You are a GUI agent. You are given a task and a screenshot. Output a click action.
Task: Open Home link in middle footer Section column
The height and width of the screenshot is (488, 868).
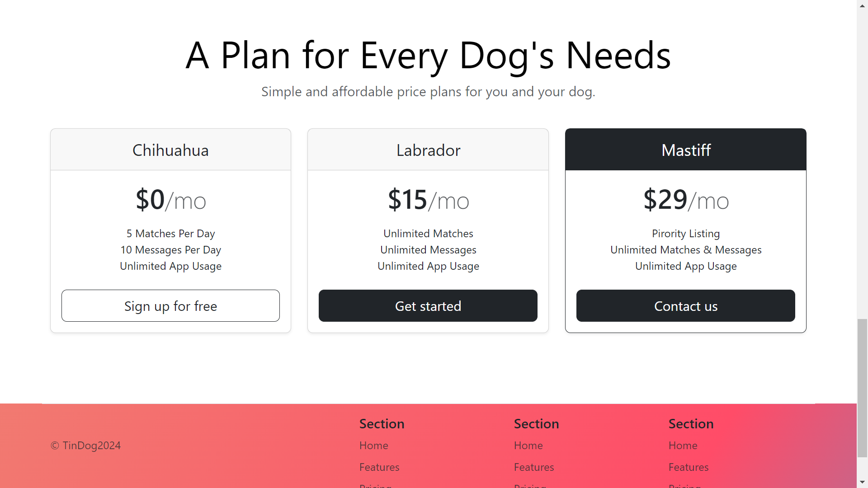(528, 446)
